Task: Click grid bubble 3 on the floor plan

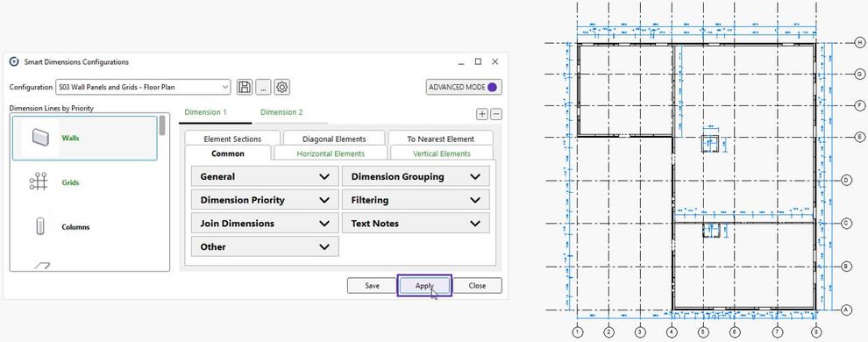Action: pos(641,332)
